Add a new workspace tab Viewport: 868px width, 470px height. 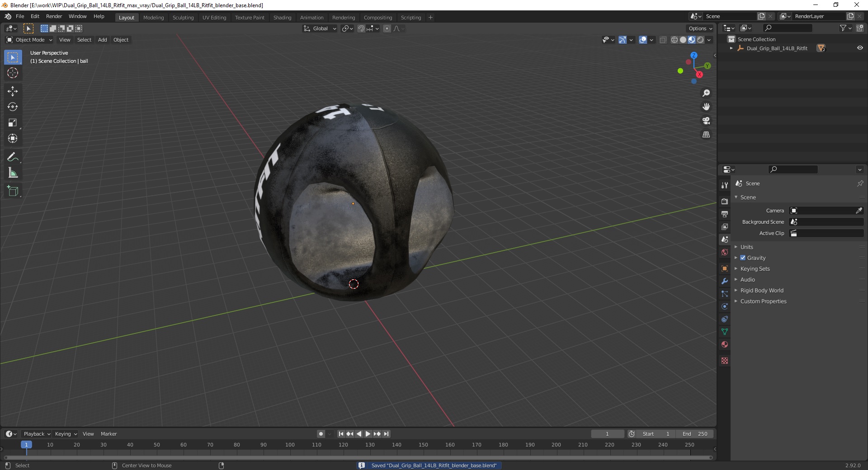coord(430,18)
